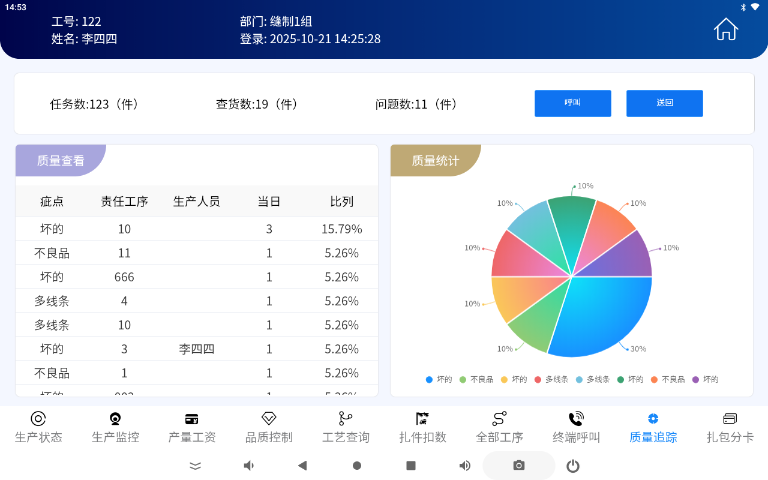Go to the 产量工资 page
This screenshot has width=768, height=480.
(x=192, y=427)
